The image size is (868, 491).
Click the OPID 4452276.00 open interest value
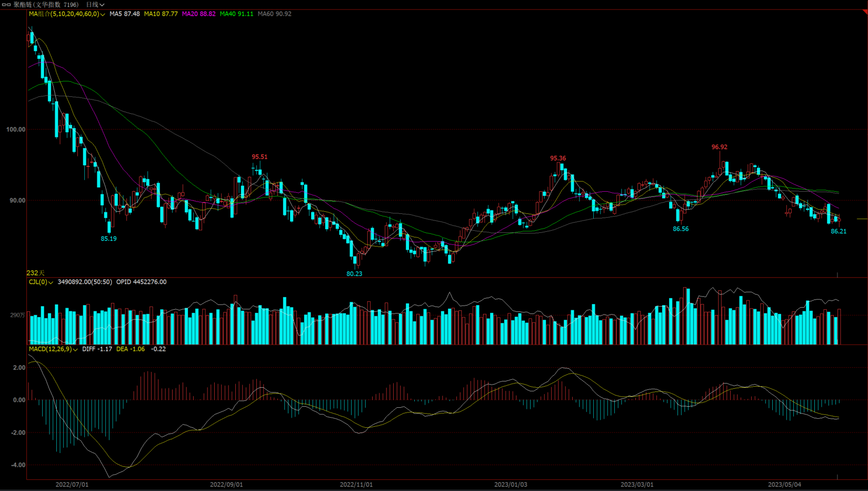tap(141, 282)
